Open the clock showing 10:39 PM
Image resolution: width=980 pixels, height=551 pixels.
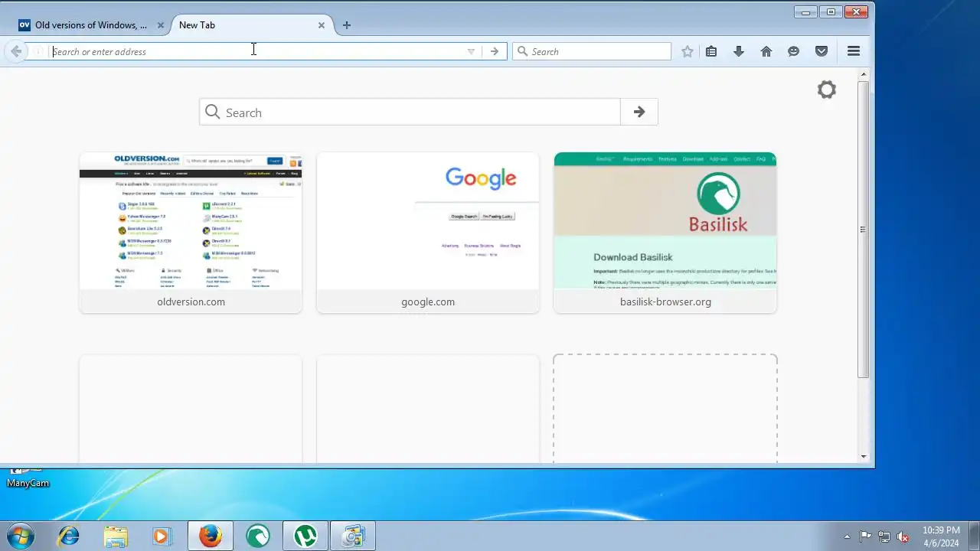pyautogui.click(x=941, y=536)
